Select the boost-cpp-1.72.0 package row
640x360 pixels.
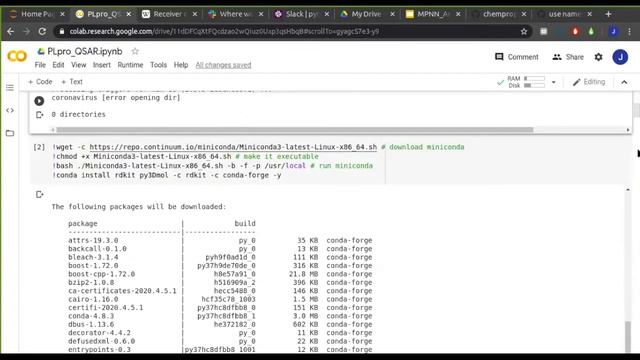pyautogui.click(x=220, y=274)
